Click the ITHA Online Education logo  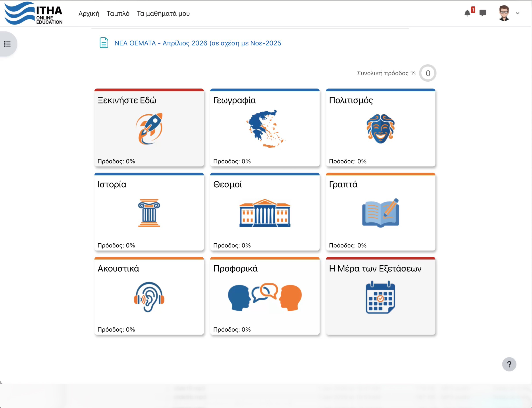pos(33,13)
